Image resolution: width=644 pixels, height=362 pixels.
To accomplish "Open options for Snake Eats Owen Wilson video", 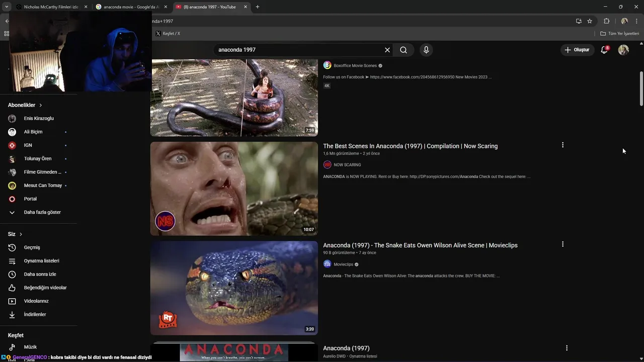I will (562, 244).
